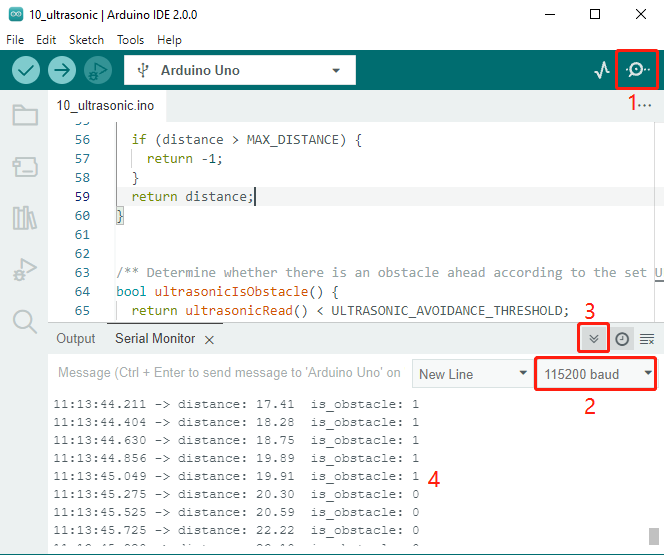
Task: Open the 115200 baud rate dropdown
Action: click(x=595, y=374)
